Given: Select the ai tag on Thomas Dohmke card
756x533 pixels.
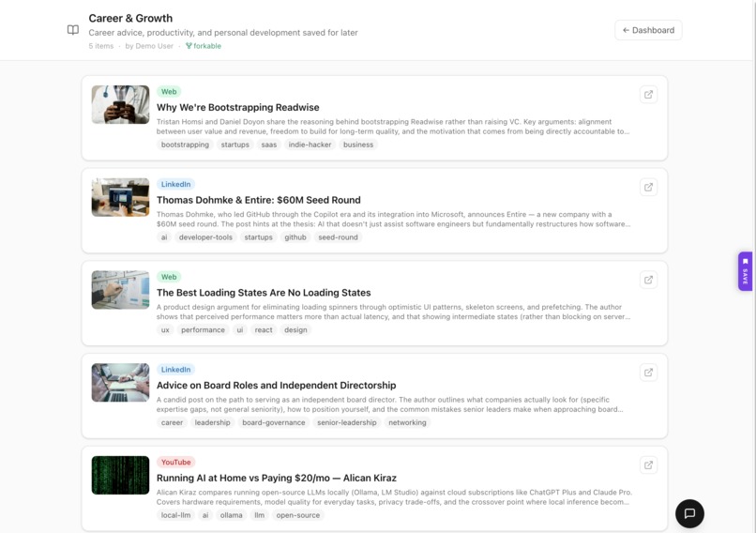Looking at the screenshot, I should coord(164,237).
